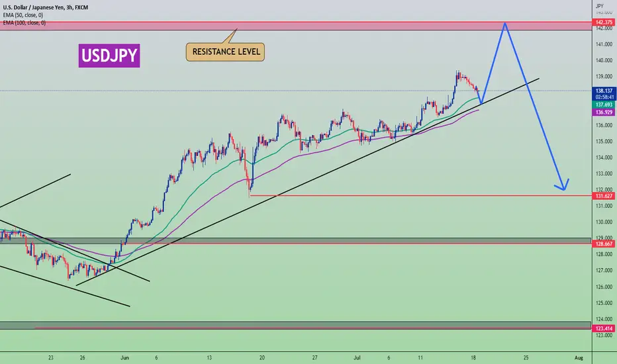Screen dimensions: 617x364
Task: Click the JPY currency label on price axis
Action: click(600, 6)
